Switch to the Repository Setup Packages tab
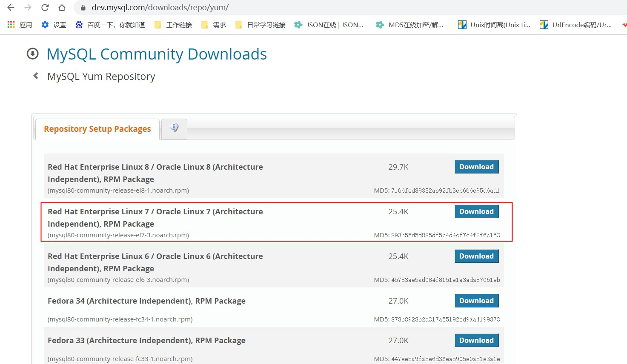Screen dimensions: 627x364 [x=97, y=129]
